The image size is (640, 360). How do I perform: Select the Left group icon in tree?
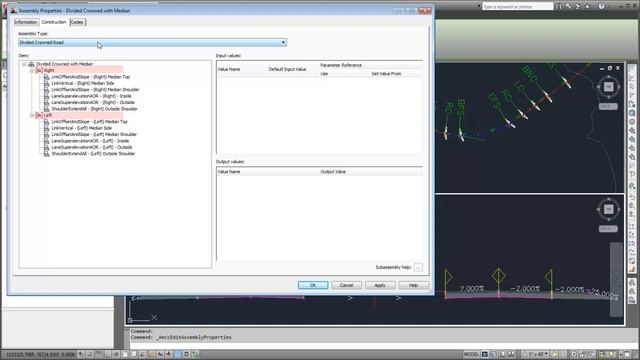click(x=39, y=116)
